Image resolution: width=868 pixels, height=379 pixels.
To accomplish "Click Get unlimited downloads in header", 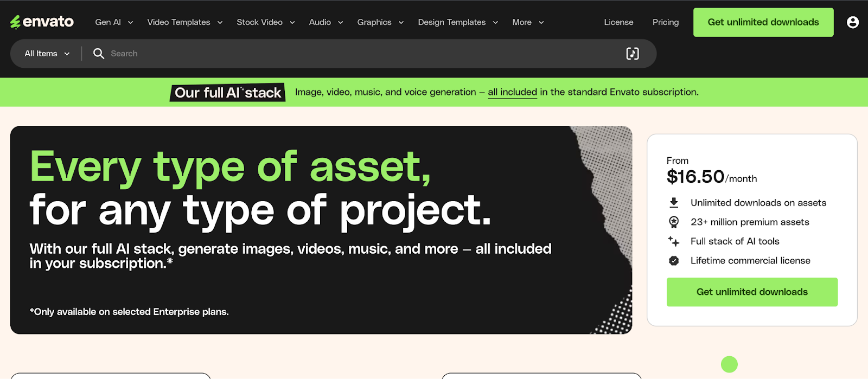I will click(763, 22).
